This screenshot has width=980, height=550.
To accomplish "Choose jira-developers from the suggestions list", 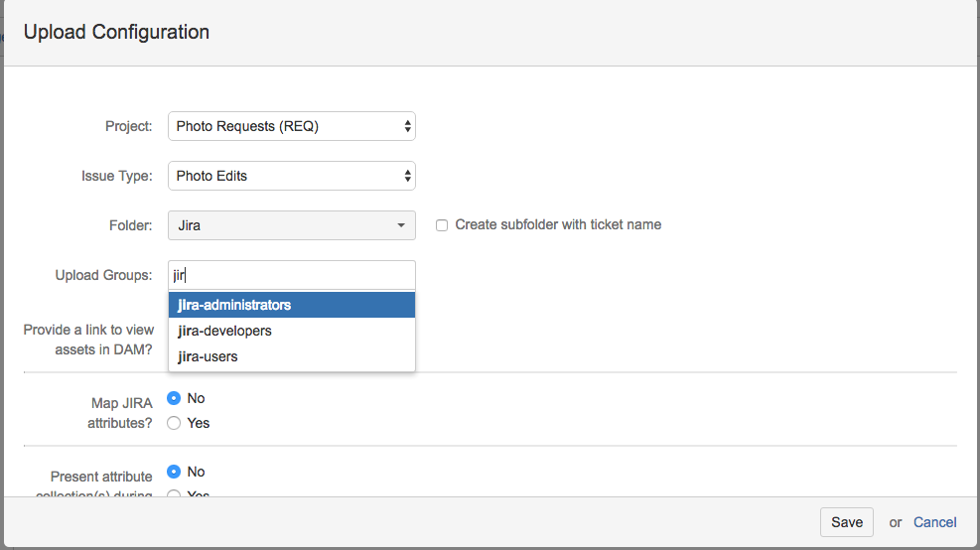I will click(291, 331).
